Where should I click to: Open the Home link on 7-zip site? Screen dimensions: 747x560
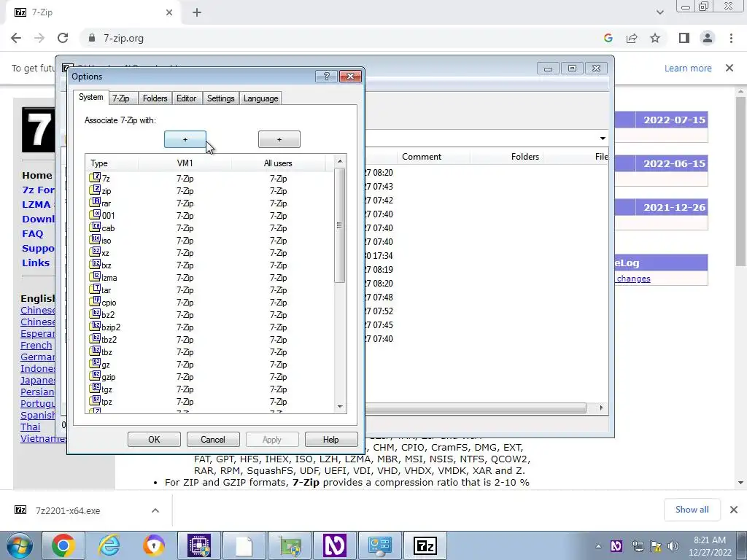pos(36,175)
